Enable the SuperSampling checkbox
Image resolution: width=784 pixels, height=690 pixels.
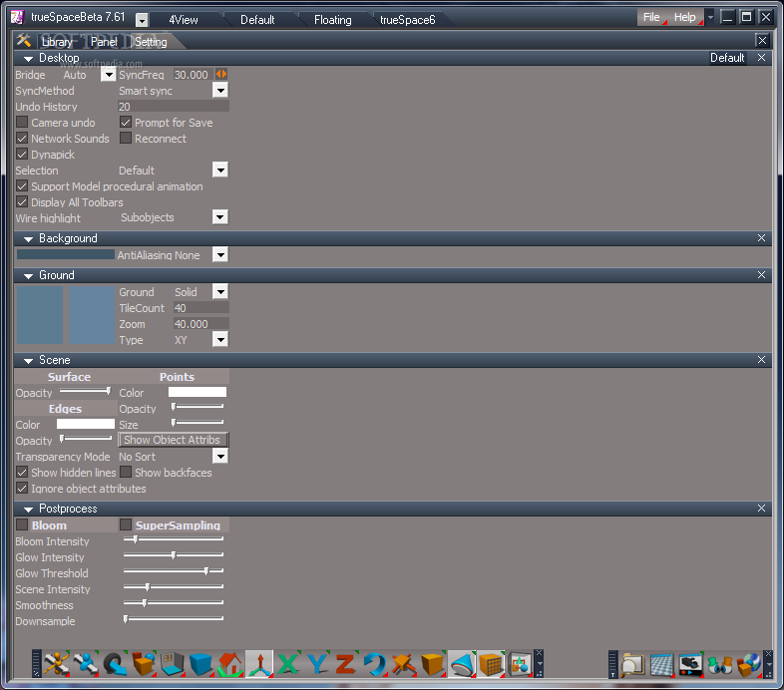126,524
